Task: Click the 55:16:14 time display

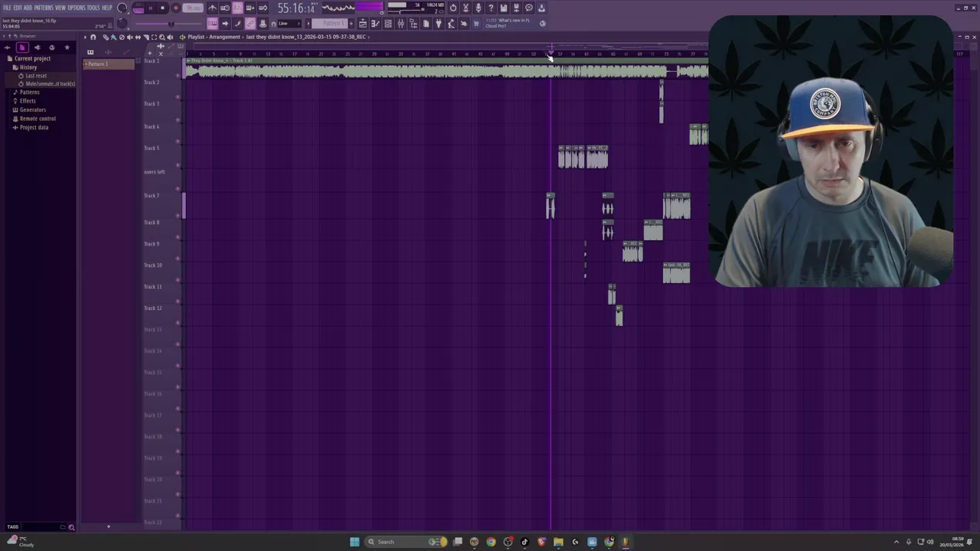Action: (296, 8)
